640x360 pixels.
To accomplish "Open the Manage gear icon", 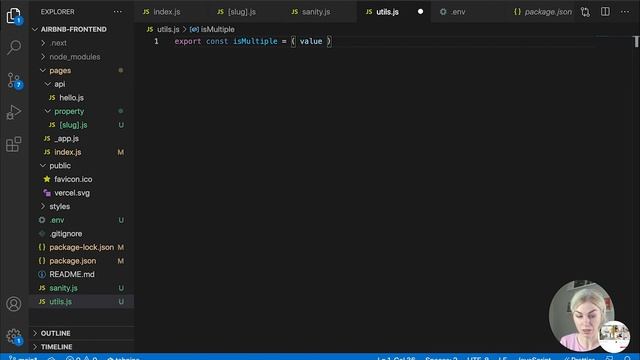I will pos(13,336).
